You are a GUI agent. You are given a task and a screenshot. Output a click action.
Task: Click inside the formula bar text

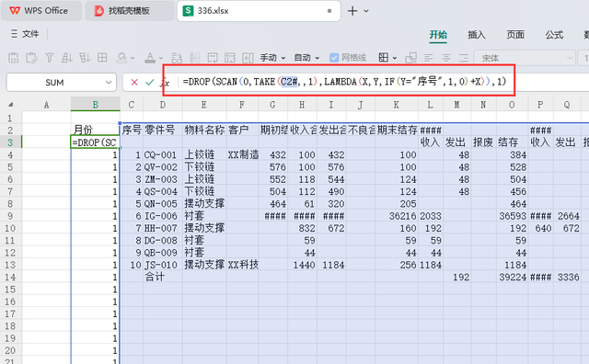click(x=344, y=82)
